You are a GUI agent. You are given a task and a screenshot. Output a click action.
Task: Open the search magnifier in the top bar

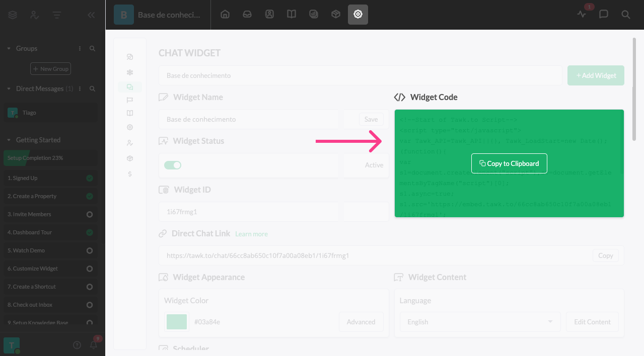pyautogui.click(x=626, y=15)
